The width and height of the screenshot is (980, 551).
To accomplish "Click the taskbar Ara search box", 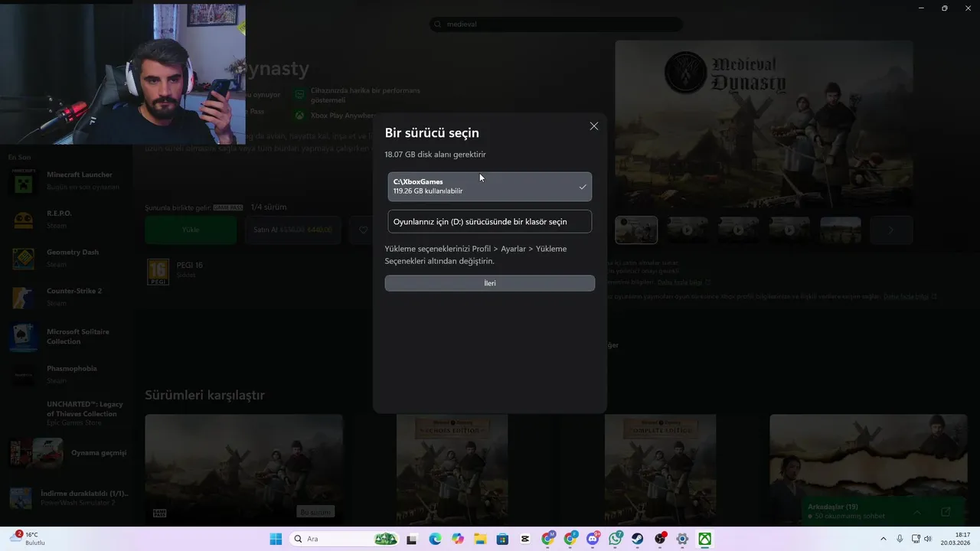I will [345, 539].
